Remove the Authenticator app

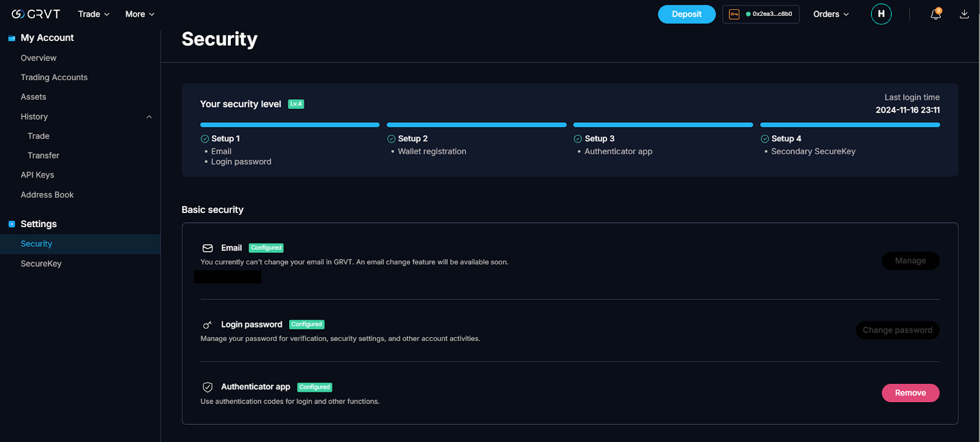pos(910,393)
